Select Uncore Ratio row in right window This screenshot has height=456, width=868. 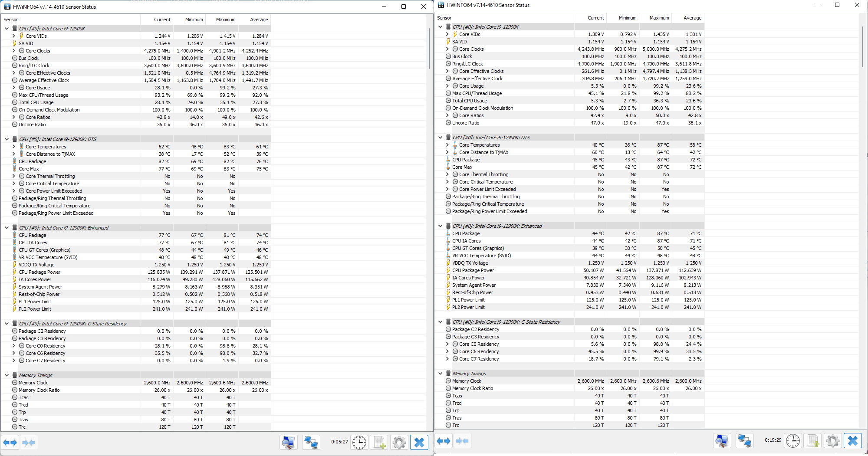click(569, 123)
